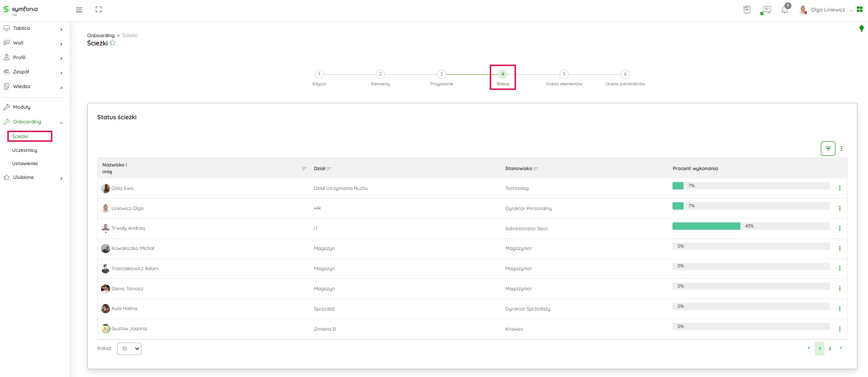This screenshot has height=377, width=868.
Task: Sort by the Stanowisko column
Action: pyautogui.click(x=536, y=169)
